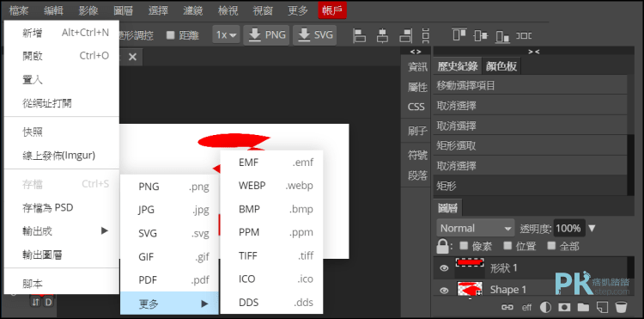644x319 pixels.
Task: Click the new layer page icon
Action: pyautogui.click(x=602, y=307)
